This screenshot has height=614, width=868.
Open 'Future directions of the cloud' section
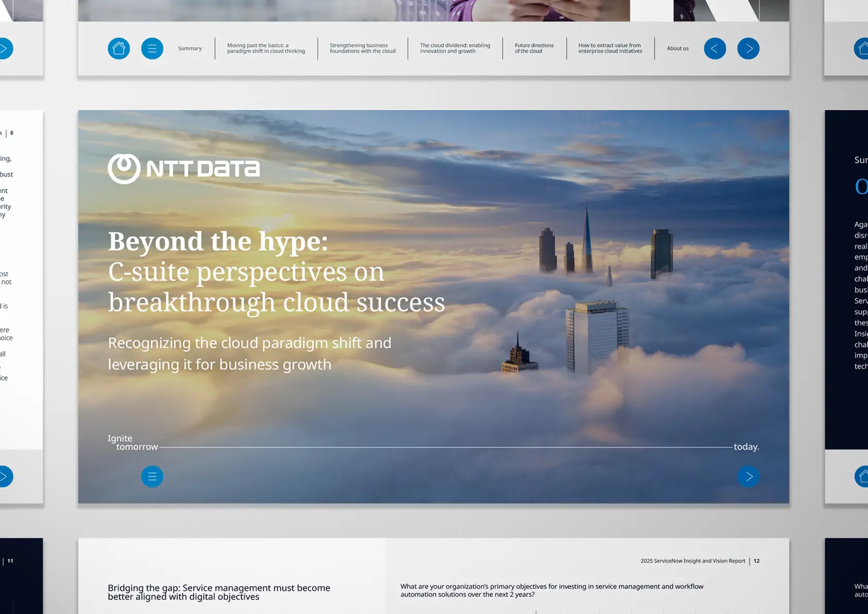click(x=534, y=48)
